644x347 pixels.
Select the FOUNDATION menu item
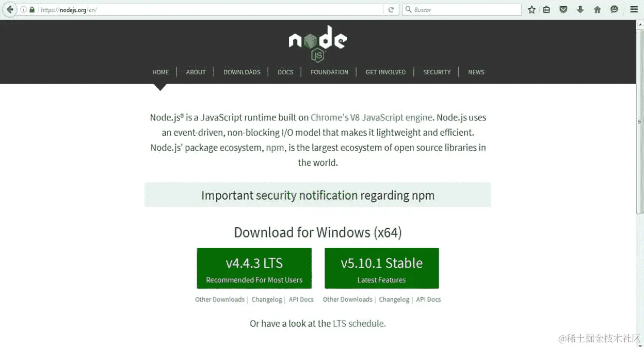pyautogui.click(x=329, y=72)
